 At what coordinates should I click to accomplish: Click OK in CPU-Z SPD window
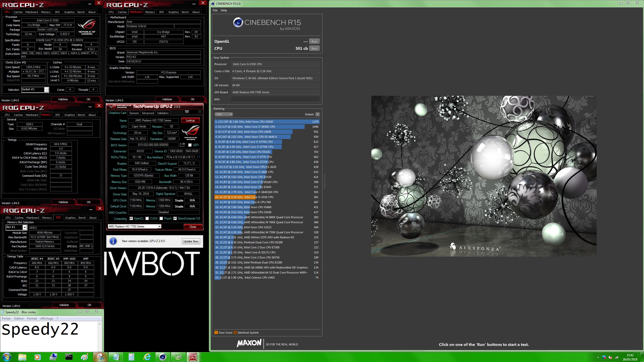pyautogui.click(x=89, y=305)
